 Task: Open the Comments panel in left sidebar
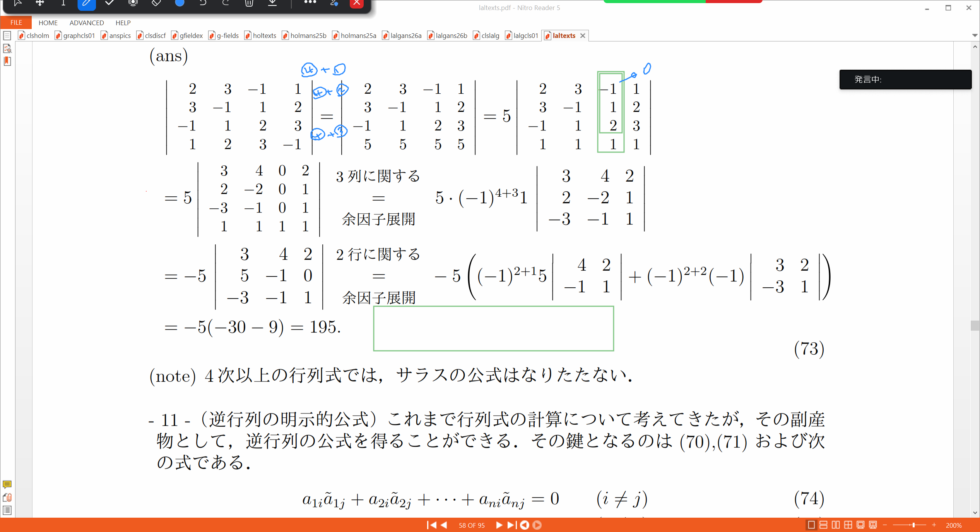(7, 484)
